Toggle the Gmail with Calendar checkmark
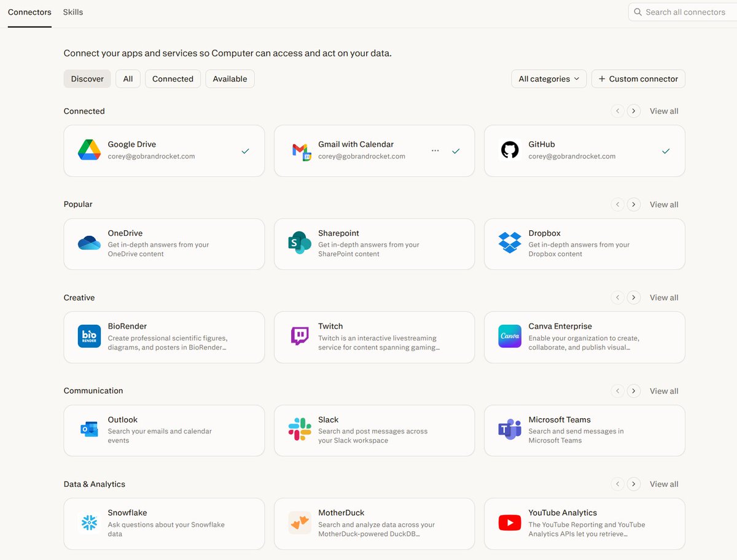Image resolution: width=737 pixels, height=560 pixels. (x=456, y=151)
